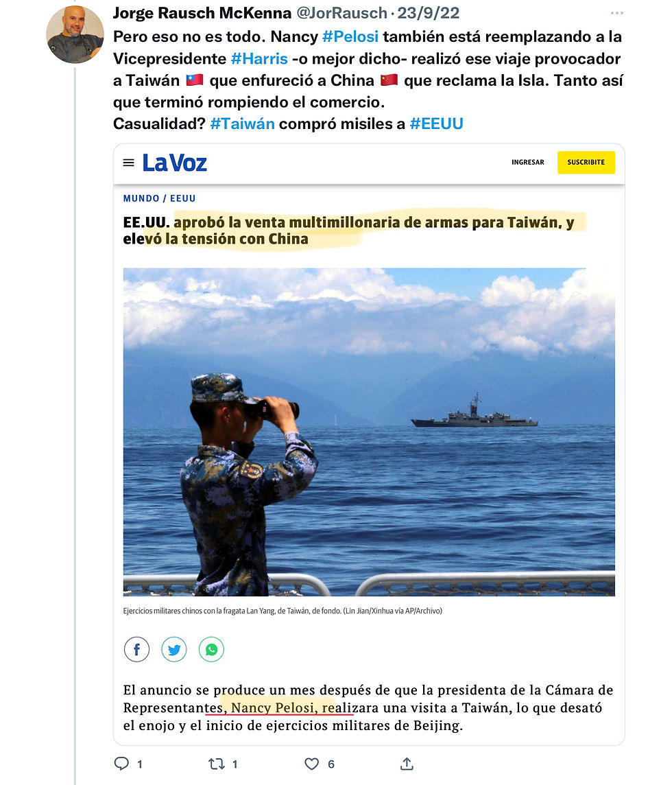Image resolution: width=672 pixels, height=785 pixels.
Task: Open the reply comment icon
Action: coord(121,764)
